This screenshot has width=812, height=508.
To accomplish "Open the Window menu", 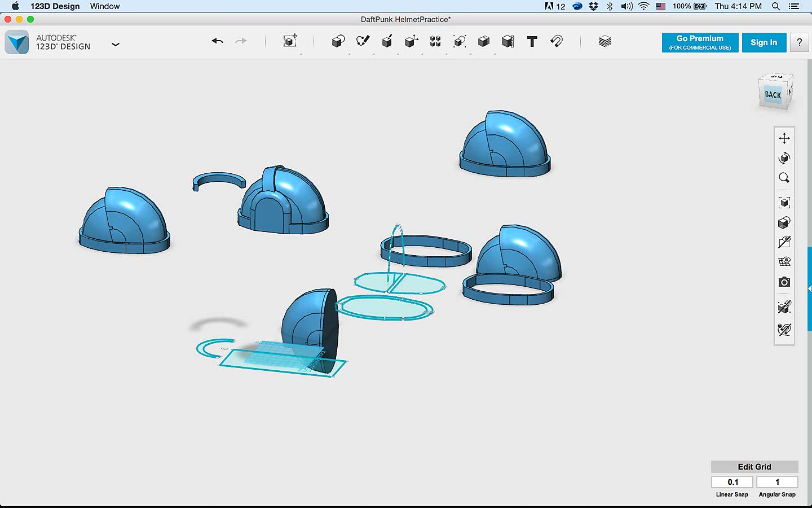I will tap(105, 6).
